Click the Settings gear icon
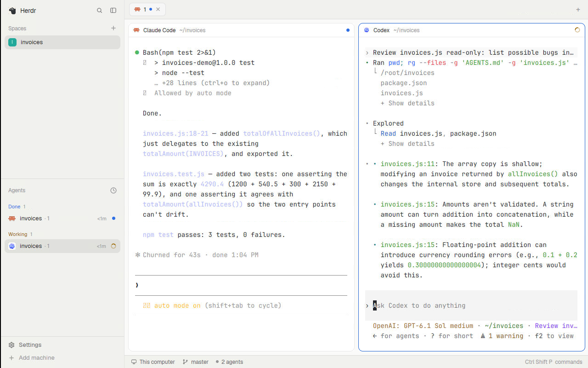 point(12,345)
